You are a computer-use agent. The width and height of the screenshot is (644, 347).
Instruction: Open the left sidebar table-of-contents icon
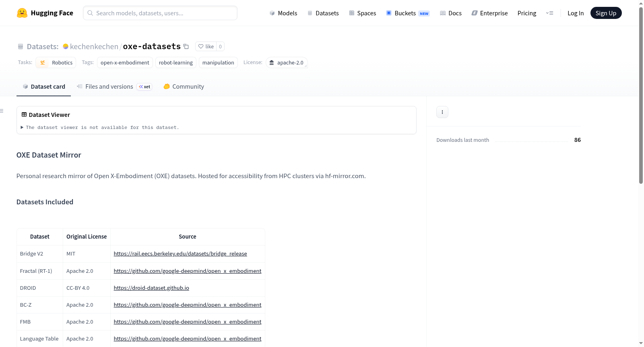[x=2, y=111]
